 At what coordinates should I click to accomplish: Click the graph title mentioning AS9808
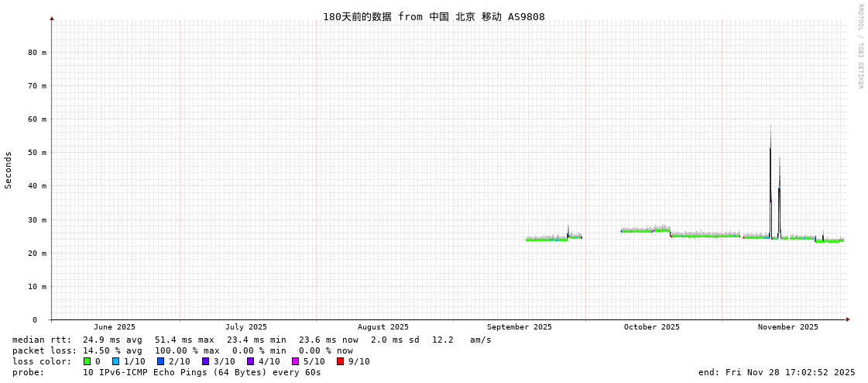pos(434,17)
